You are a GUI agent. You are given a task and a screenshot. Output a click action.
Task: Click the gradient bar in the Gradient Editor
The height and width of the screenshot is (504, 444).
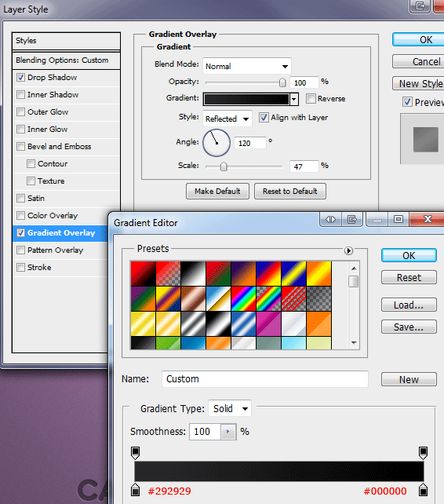pos(278,471)
